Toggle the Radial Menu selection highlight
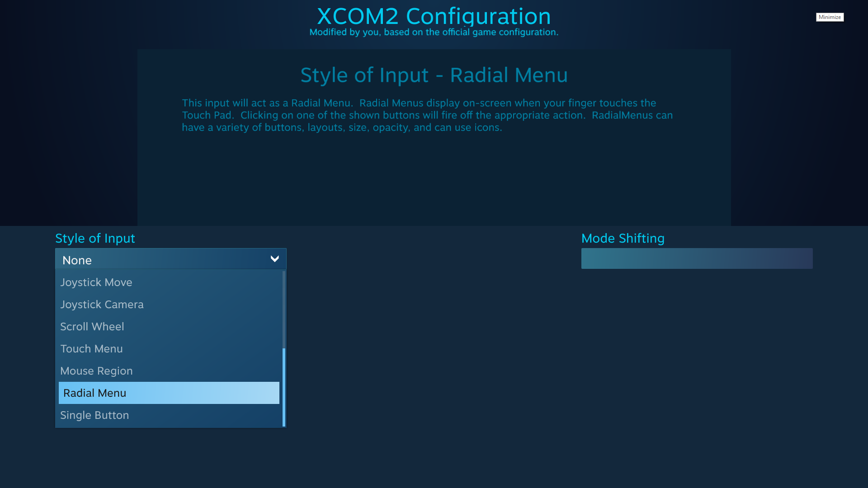The image size is (868, 488). 169,393
